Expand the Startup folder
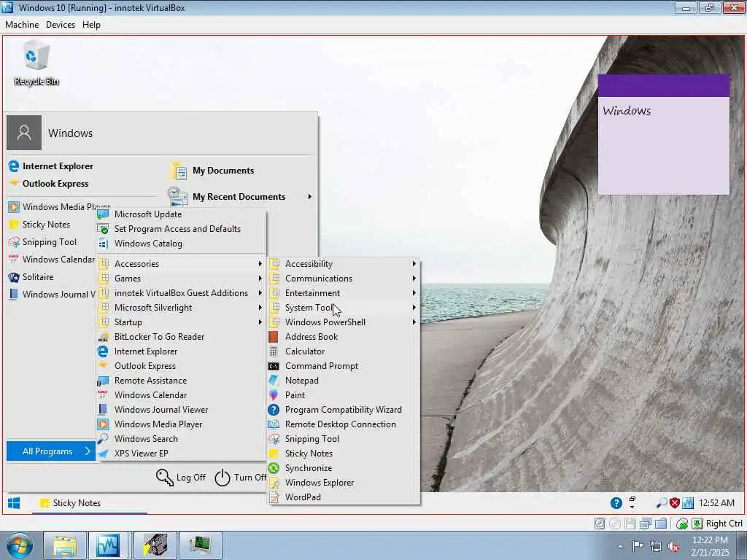This screenshot has height=560, width=747. [181, 322]
